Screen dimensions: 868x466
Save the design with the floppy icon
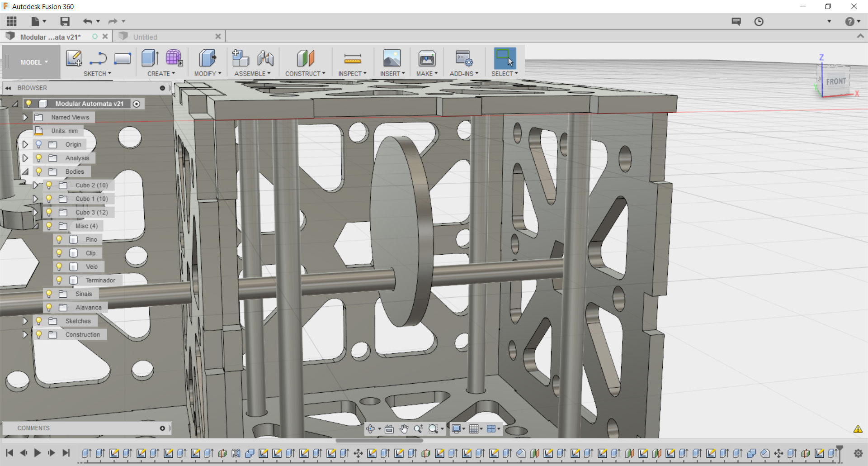tap(65, 21)
